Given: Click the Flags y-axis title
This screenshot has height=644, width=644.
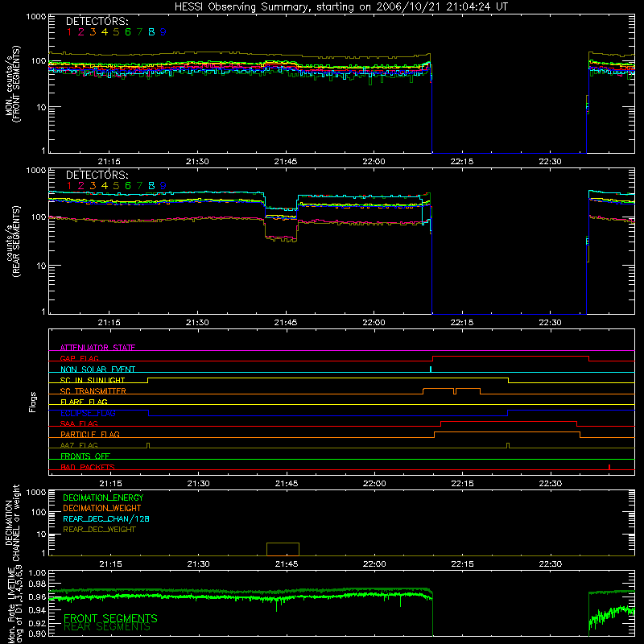Looking at the screenshot, I should (33, 402).
